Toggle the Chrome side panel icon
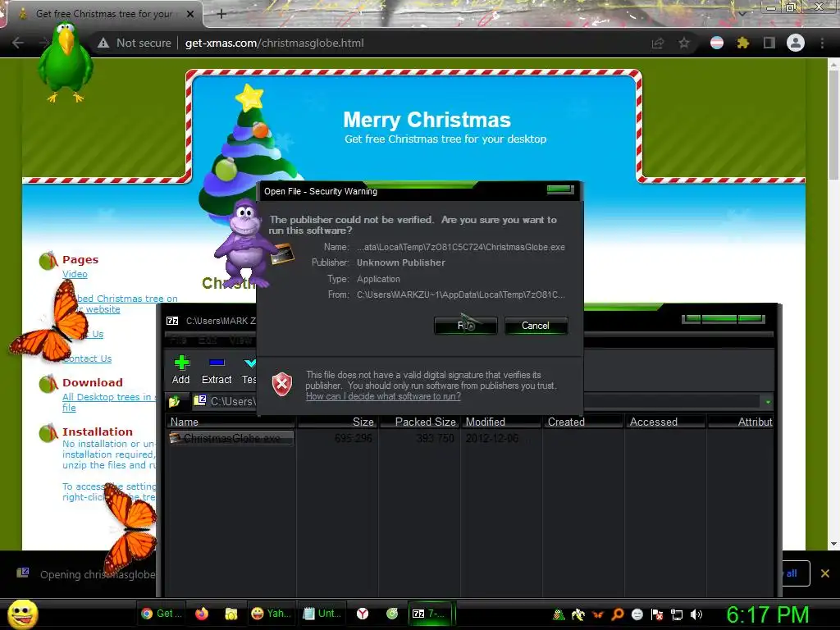Screen dimensions: 840x630 [769, 43]
